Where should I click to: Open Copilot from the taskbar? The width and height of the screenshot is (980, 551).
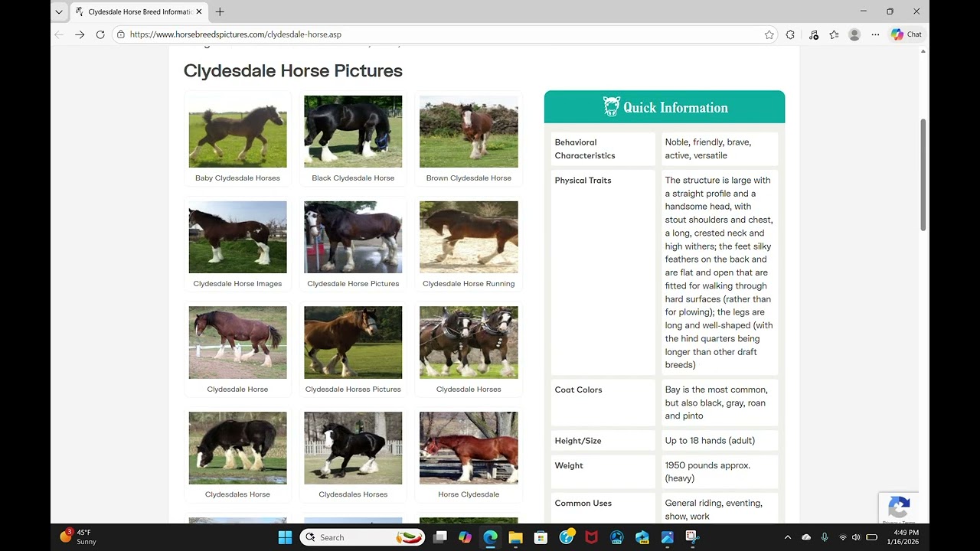[465, 537]
